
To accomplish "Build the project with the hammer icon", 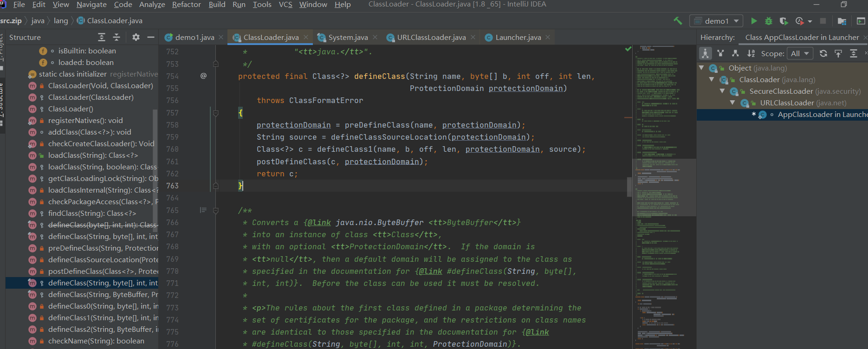I will [x=678, y=21].
